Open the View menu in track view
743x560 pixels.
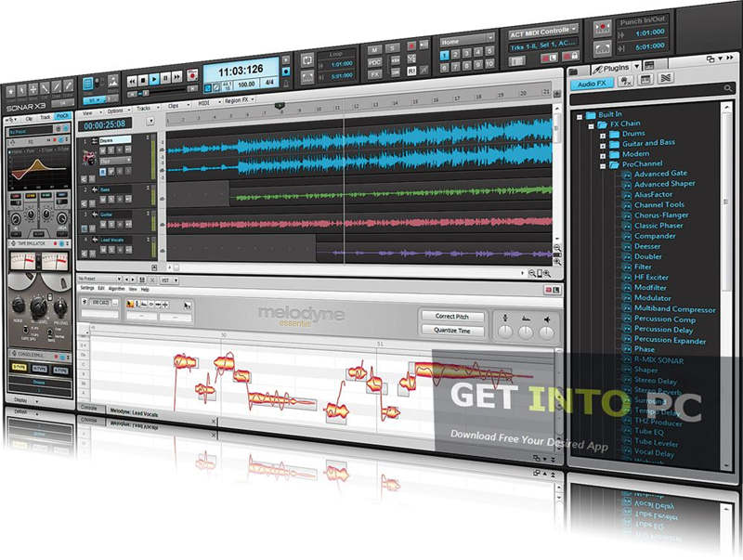pyautogui.click(x=90, y=113)
